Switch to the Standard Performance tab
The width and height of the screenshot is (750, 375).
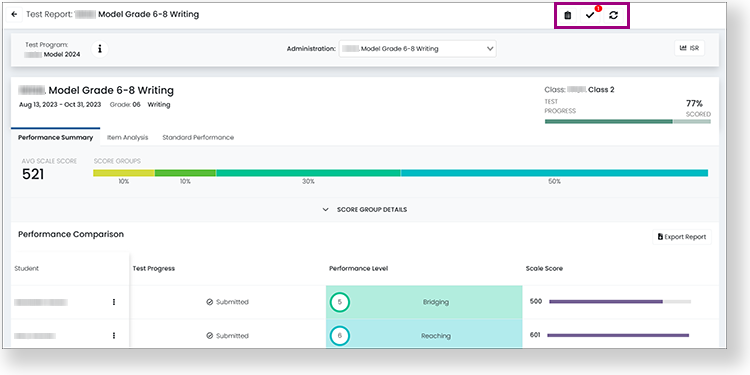click(x=198, y=137)
